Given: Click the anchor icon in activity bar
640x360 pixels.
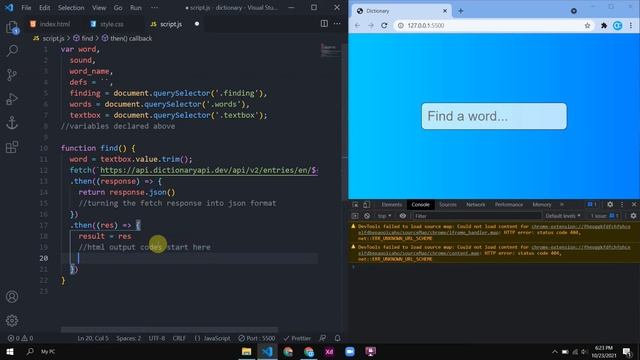Looking at the screenshot, I should [x=12, y=122].
